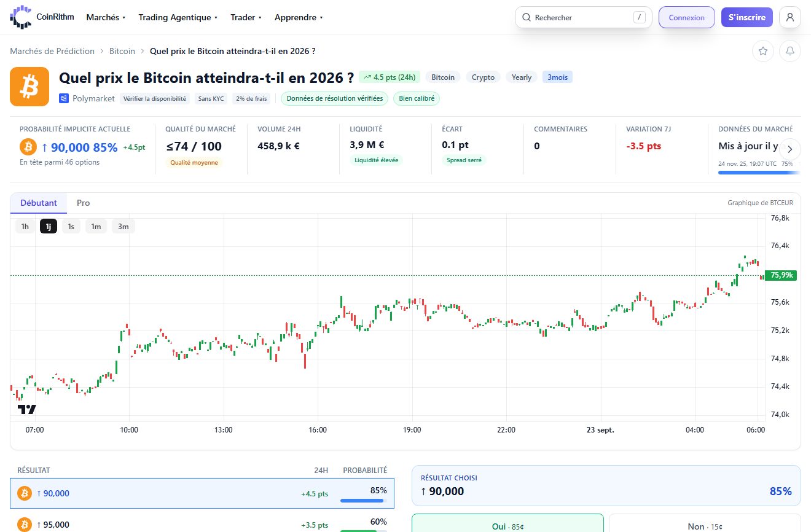Enable alerts with the bell icon
This screenshot has height=532, width=811.
coord(790,51)
